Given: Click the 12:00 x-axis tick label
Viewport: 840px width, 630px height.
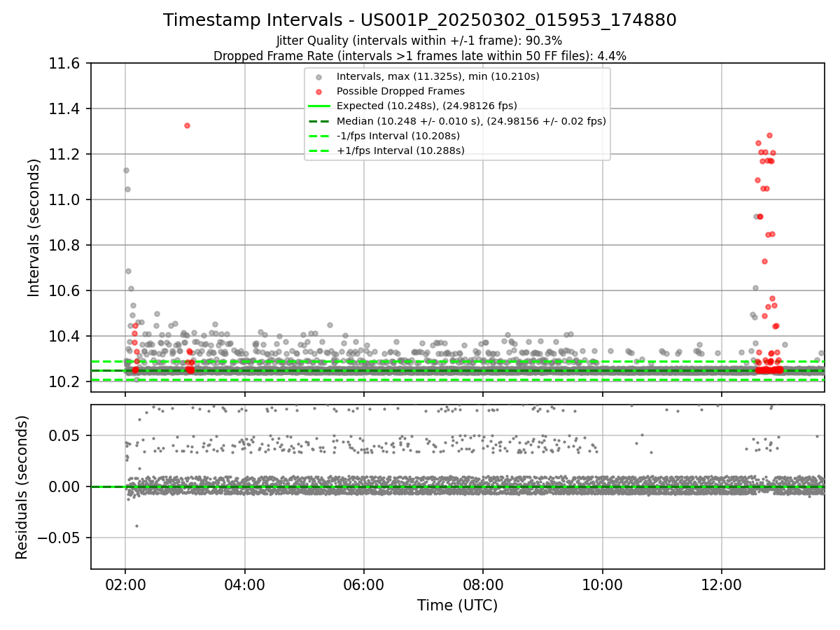Looking at the screenshot, I should click(x=722, y=584).
